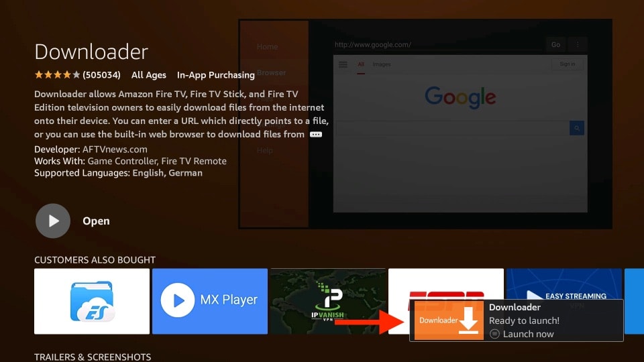Image resolution: width=644 pixels, height=362 pixels.
Task: Click the hamburger menu icon in the preview
Action: pos(343,64)
